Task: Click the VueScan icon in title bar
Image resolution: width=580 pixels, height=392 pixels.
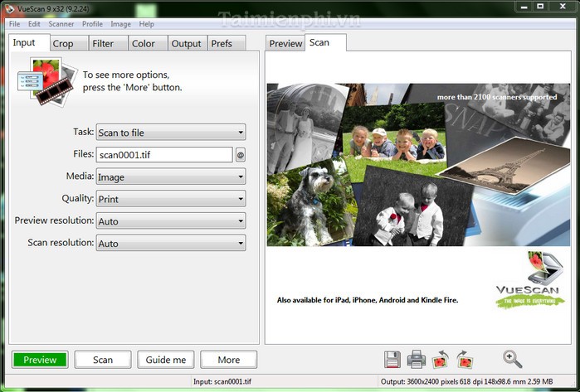Action: tap(10, 7)
